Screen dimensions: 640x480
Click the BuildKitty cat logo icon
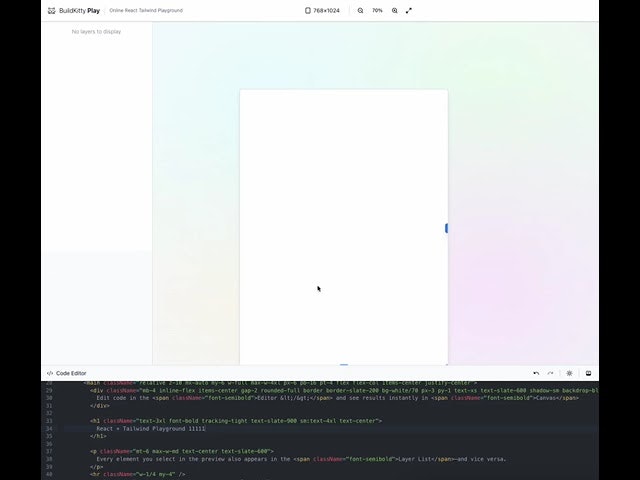[x=51, y=11]
